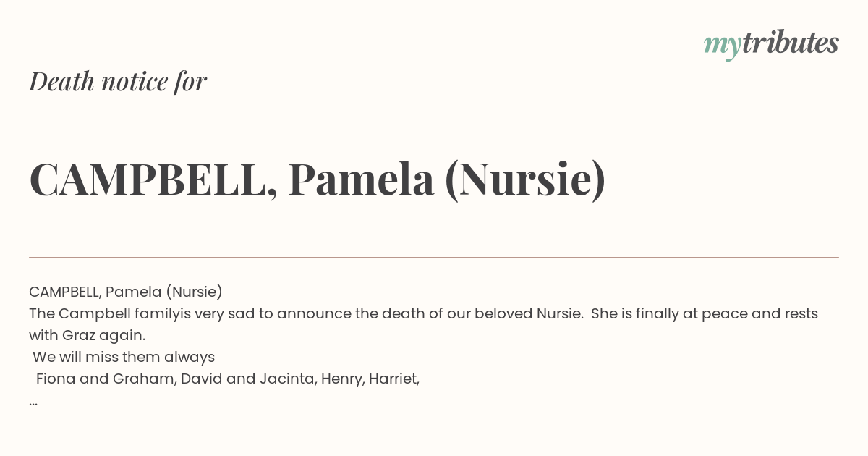Click the green "my" part of logo

pyautogui.click(x=722, y=46)
